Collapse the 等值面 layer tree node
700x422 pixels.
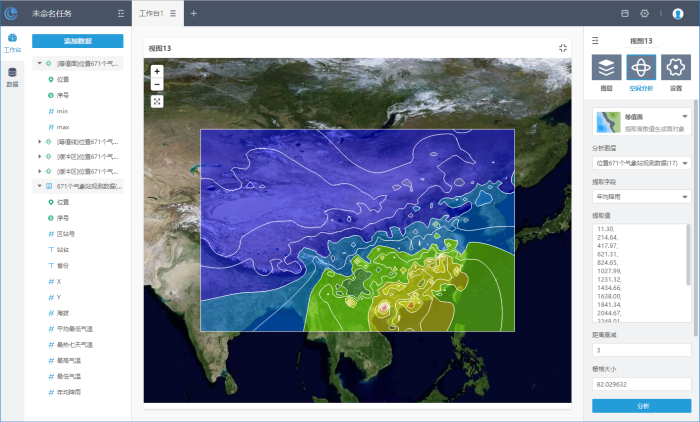pyautogui.click(x=40, y=63)
